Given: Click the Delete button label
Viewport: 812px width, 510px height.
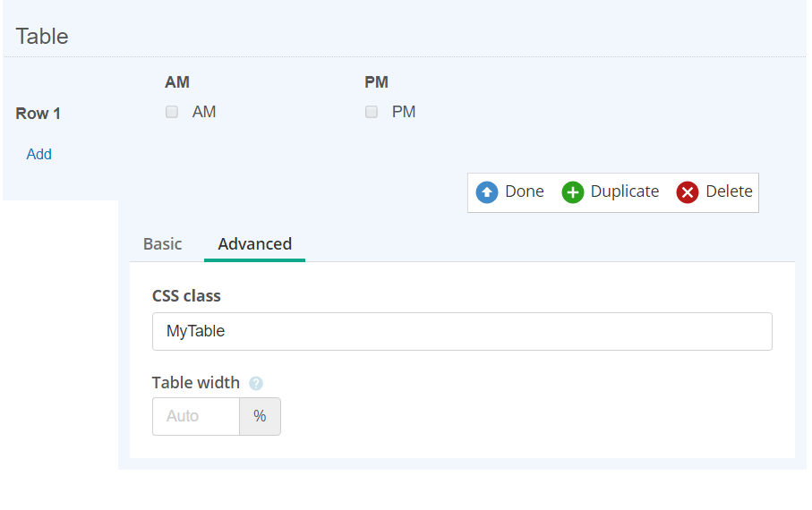Looking at the screenshot, I should point(729,191).
